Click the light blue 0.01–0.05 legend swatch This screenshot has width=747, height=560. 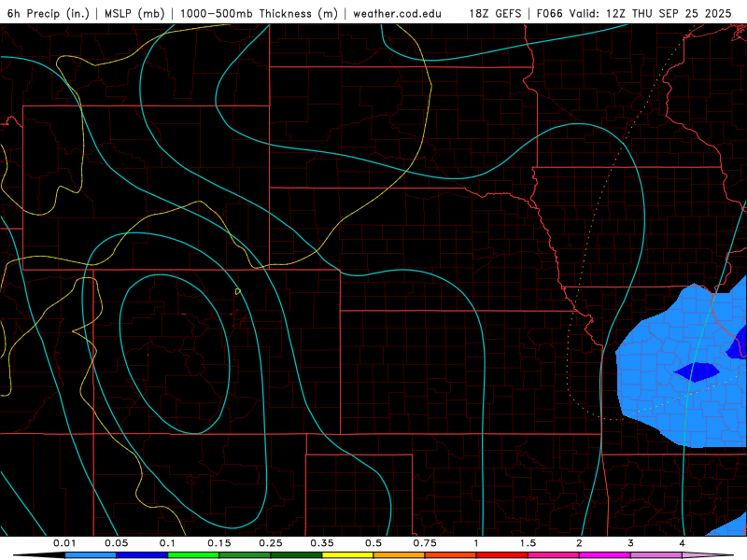pos(91,555)
